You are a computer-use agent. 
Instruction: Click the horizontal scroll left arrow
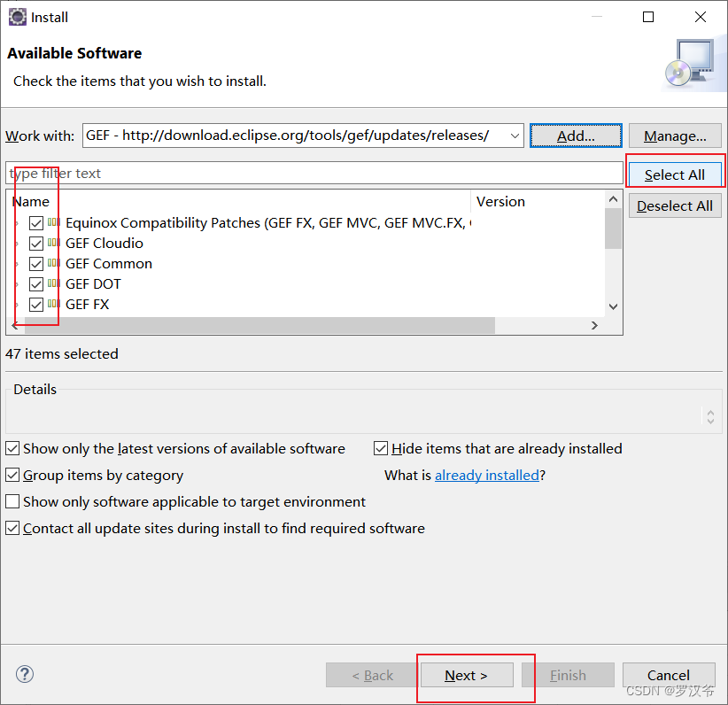click(15, 325)
